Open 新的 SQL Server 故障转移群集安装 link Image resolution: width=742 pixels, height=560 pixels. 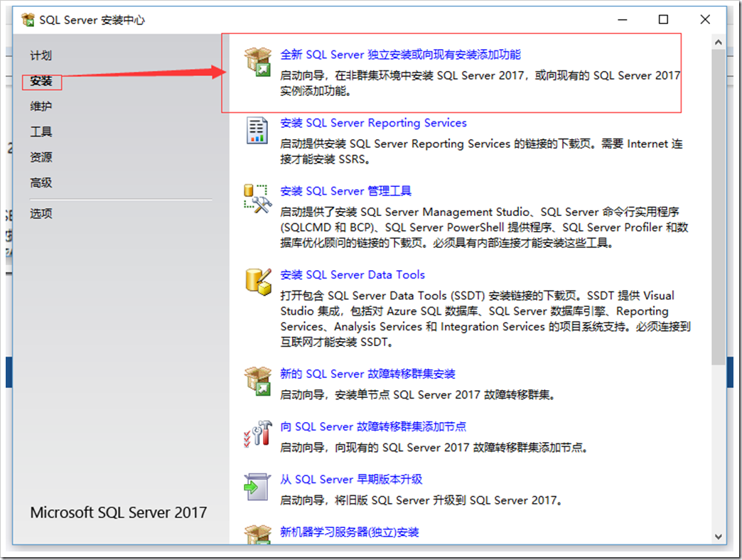tap(367, 374)
